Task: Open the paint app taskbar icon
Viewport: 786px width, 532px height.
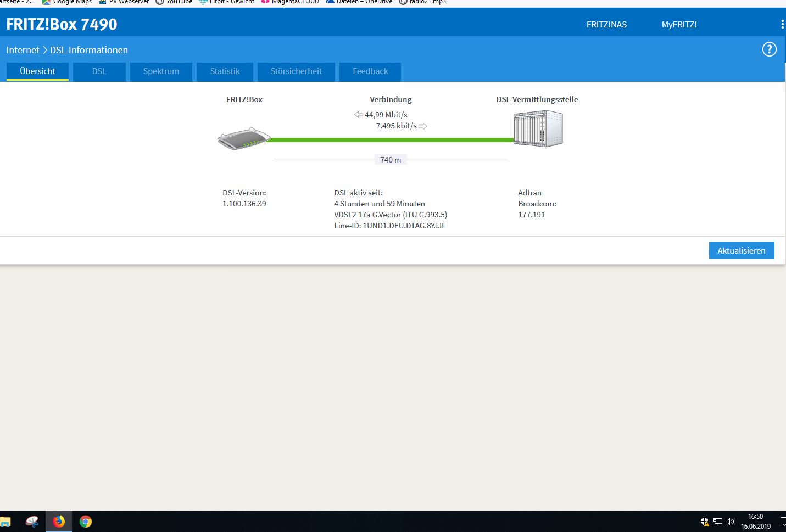Action: (x=32, y=521)
